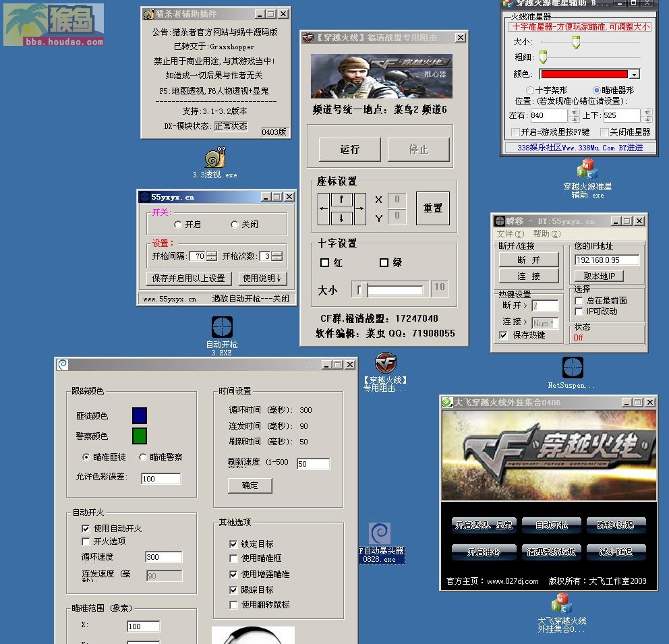Image resolution: width=669 pixels, height=644 pixels.
Task: Open the 大飞穿越火线外挂集合 desktop icon
Action: tap(562, 604)
